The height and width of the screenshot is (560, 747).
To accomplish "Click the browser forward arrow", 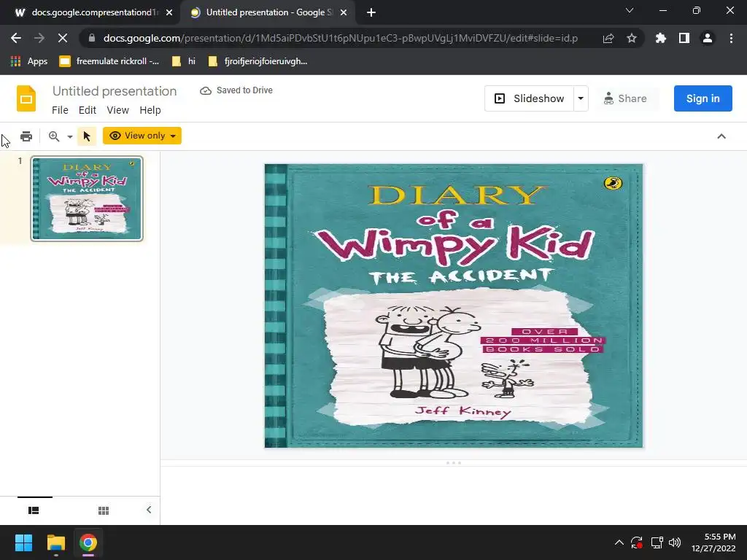I will click(39, 38).
